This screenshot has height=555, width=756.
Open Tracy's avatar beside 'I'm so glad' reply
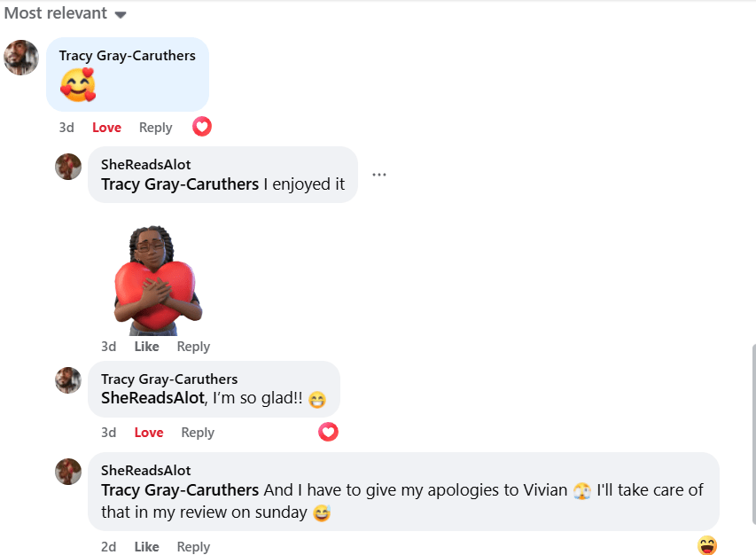point(68,380)
